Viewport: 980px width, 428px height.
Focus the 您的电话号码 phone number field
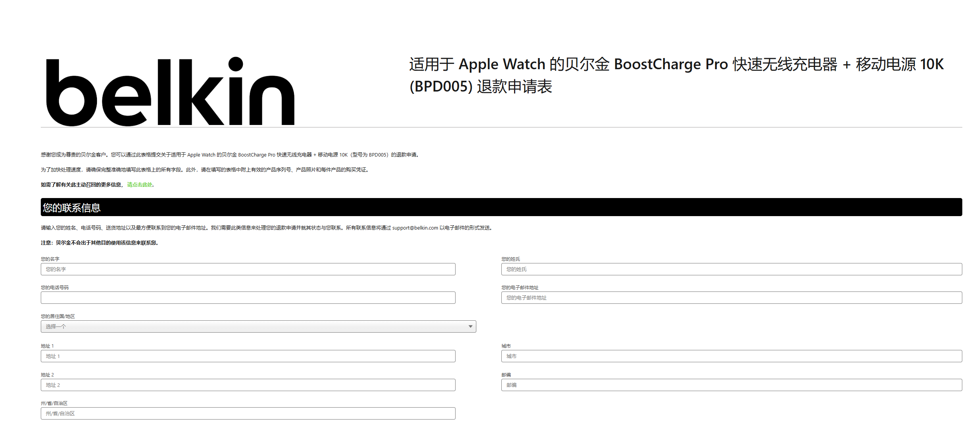click(248, 298)
